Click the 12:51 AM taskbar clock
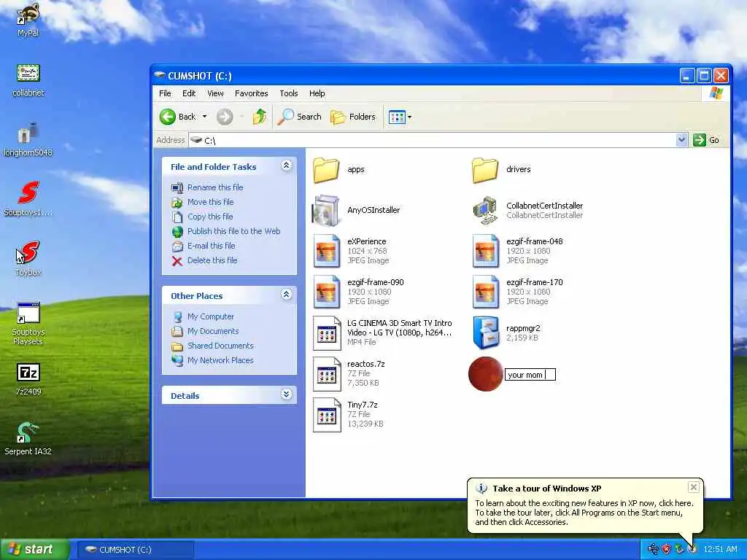Screen dimensions: 747x560 click(x=720, y=550)
